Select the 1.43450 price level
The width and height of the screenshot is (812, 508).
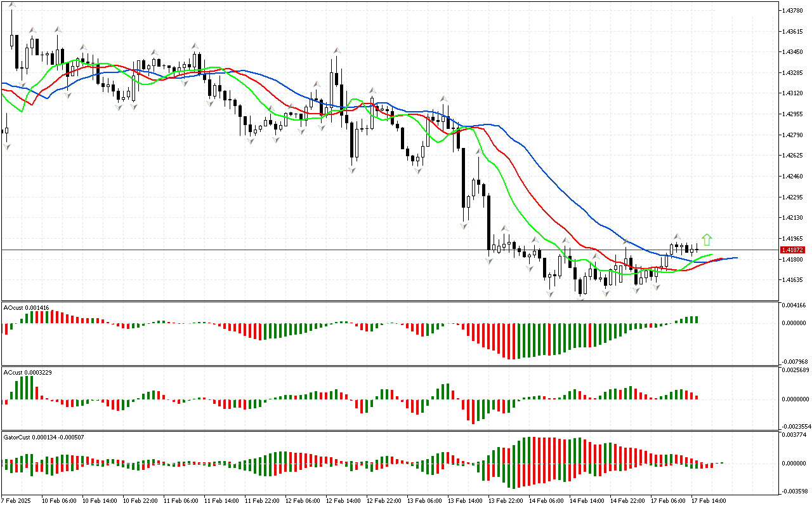click(x=794, y=52)
